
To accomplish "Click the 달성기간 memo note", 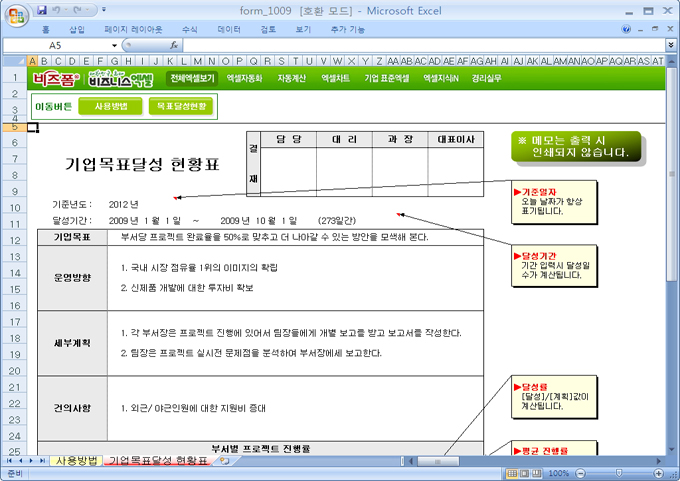I will (554, 265).
